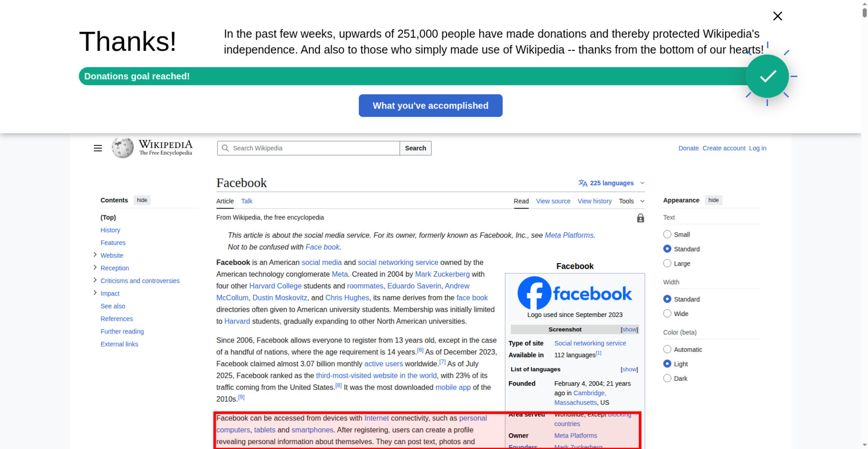Click the What you've accomplished button
This screenshot has height=449, width=868.
tap(430, 106)
